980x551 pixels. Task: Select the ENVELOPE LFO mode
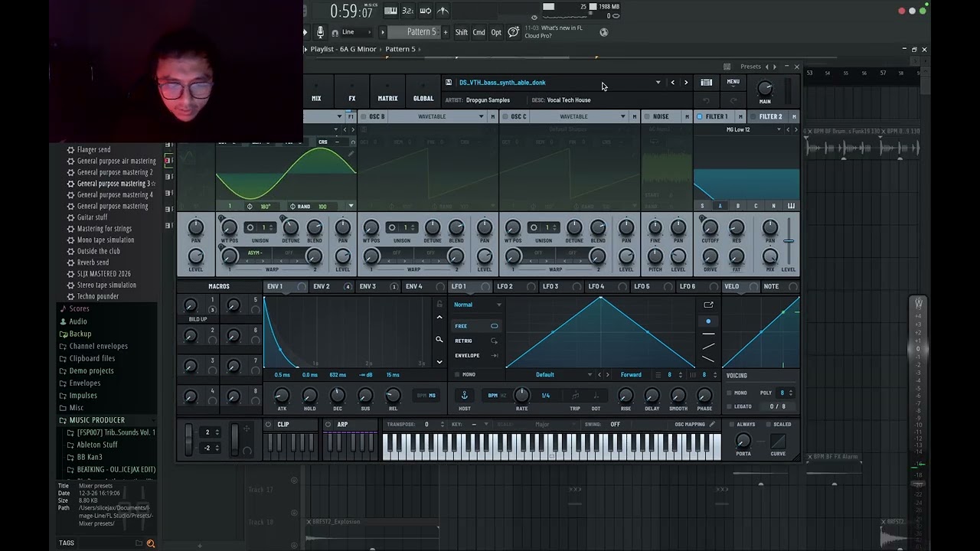pyautogui.click(x=476, y=355)
